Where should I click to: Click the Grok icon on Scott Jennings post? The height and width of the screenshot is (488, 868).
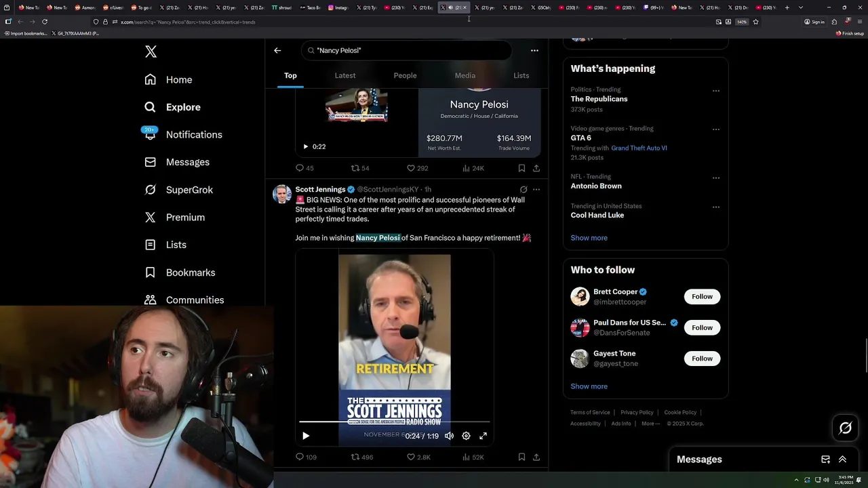coord(524,190)
